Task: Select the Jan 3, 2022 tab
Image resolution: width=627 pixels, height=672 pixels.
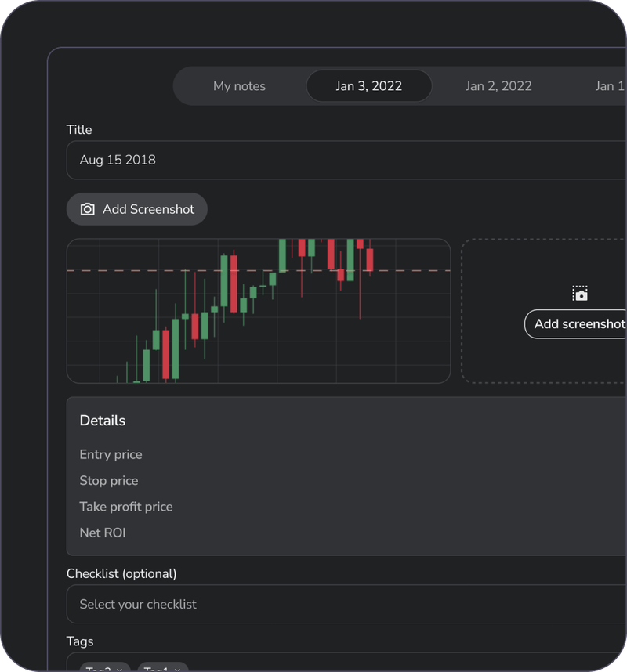Action: 368,86
